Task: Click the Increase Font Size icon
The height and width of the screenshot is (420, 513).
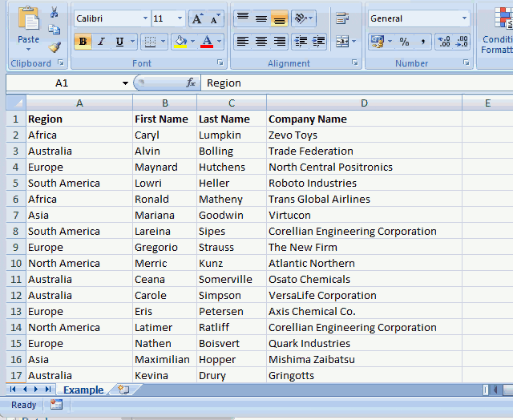Action: [197, 18]
